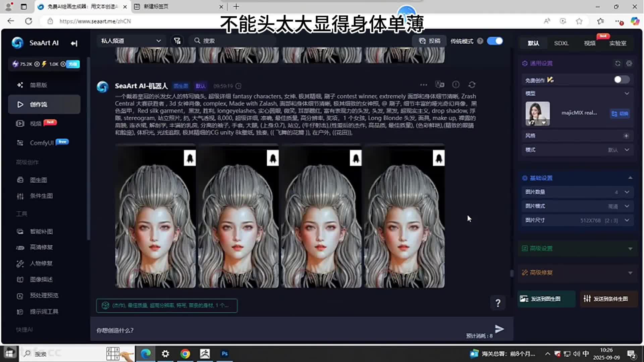Click the send to img2img button
The height and width of the screenshot is (362, 644).
pyautogui.click(x=546, y=299)
